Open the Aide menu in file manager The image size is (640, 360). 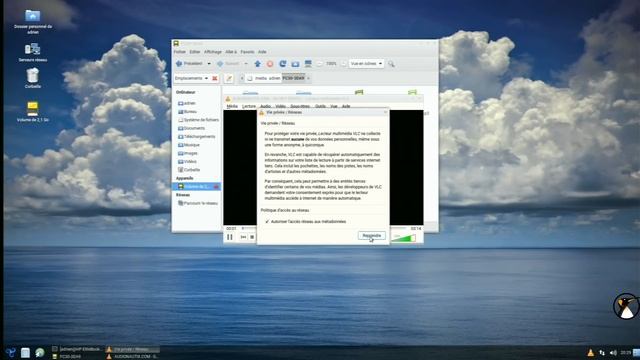tap(262, 52)
